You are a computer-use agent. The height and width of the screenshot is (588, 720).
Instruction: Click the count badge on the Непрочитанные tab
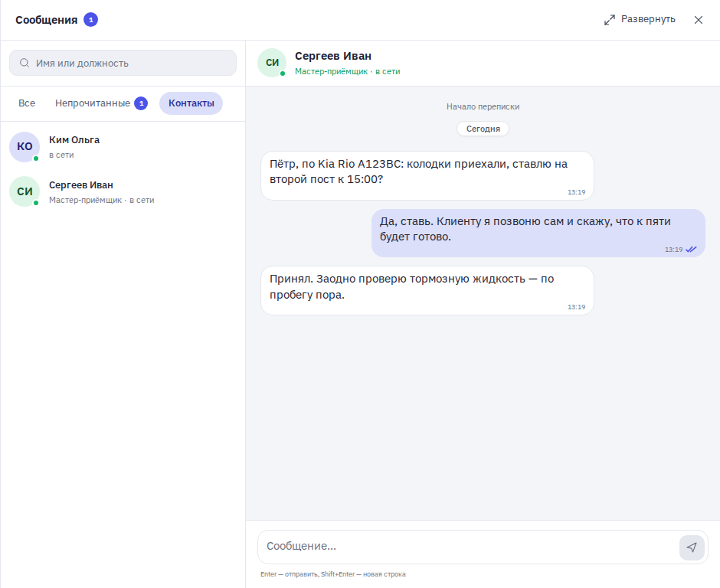coord(141,103)
